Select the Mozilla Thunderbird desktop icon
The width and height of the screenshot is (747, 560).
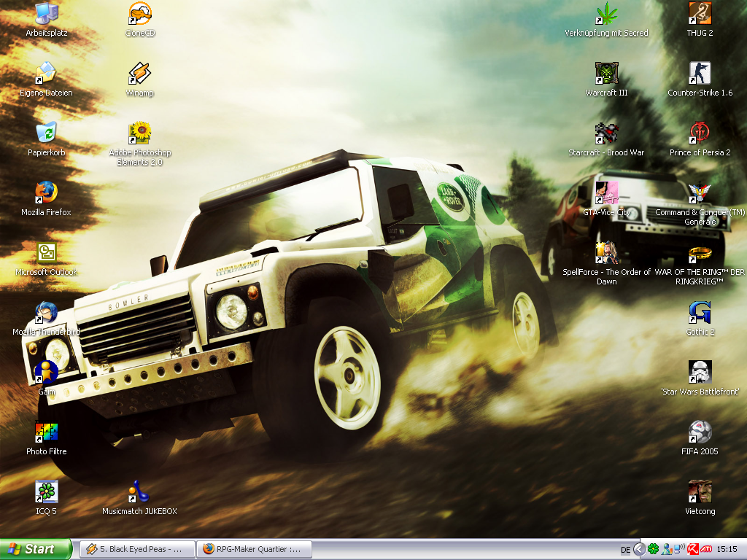(46, 313)
